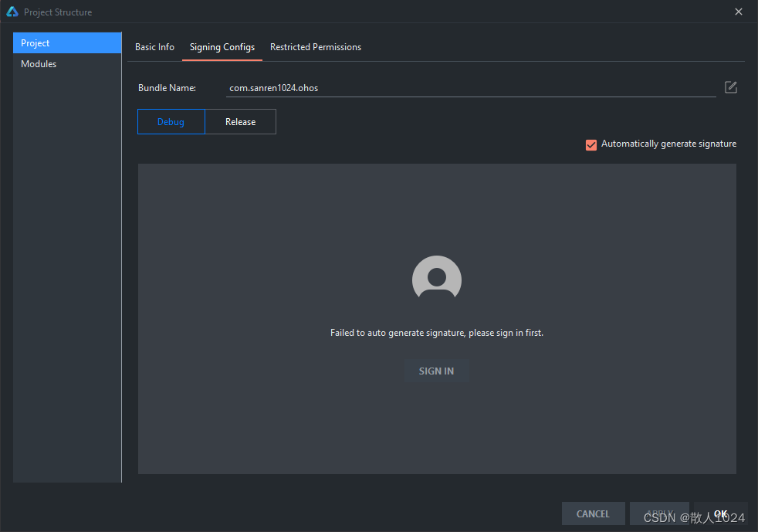
Task: Focus the Bundle Name input field
Action: pyautogui.click(x=471, y=87)
